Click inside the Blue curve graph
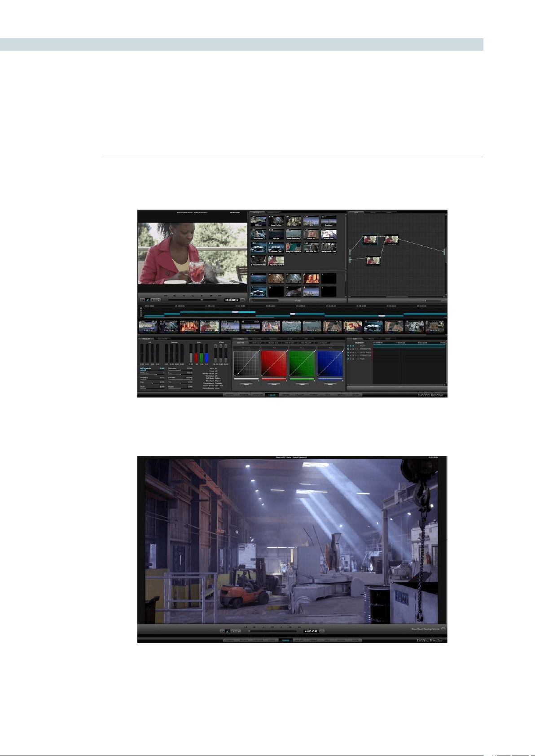 tap(330, 363)
